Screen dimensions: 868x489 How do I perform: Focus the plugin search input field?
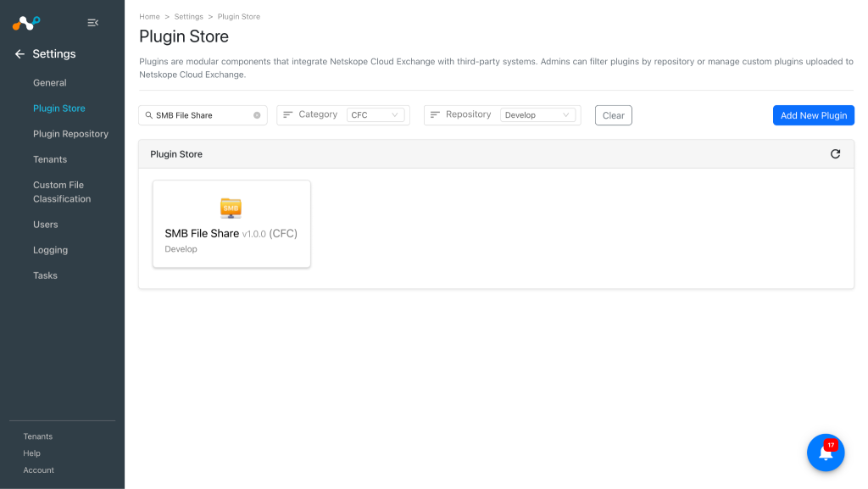tap(203, 115)
